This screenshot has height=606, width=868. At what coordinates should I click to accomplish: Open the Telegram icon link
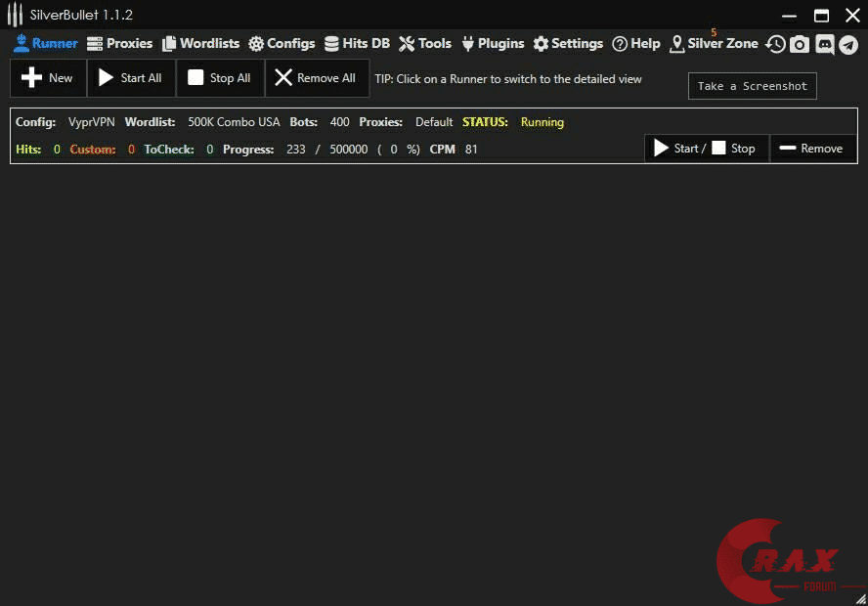[x=848, y=44]
